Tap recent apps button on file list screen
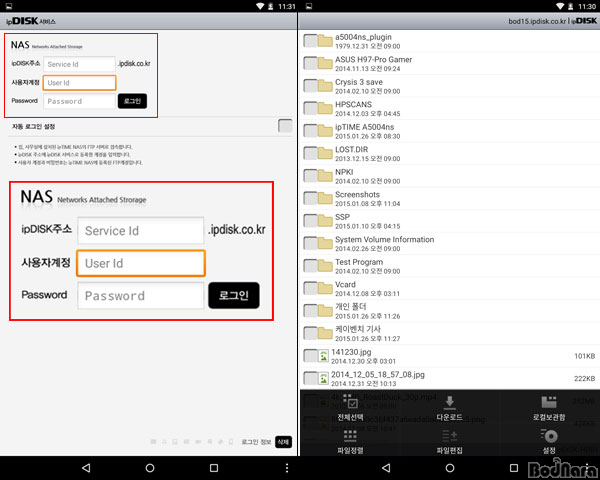 click(514, 468)
